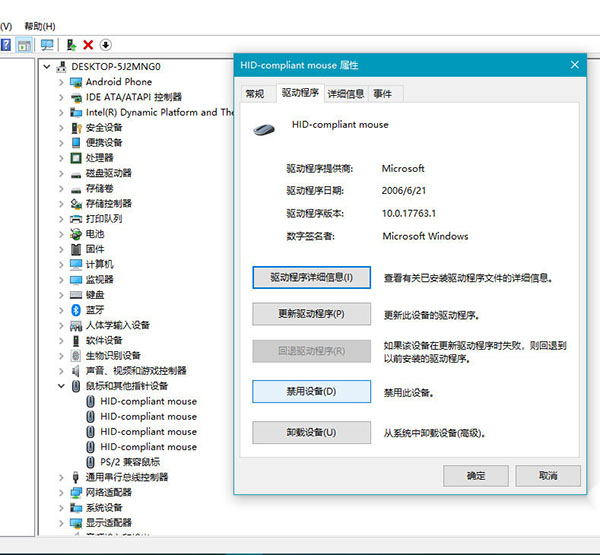
Task: Select the 打印队列 tree label
Action: pos(104,219)
